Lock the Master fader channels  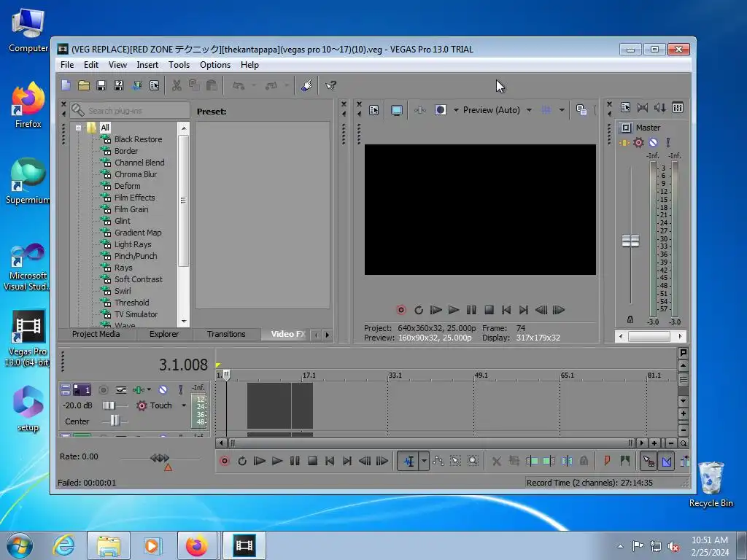(630, 319)
